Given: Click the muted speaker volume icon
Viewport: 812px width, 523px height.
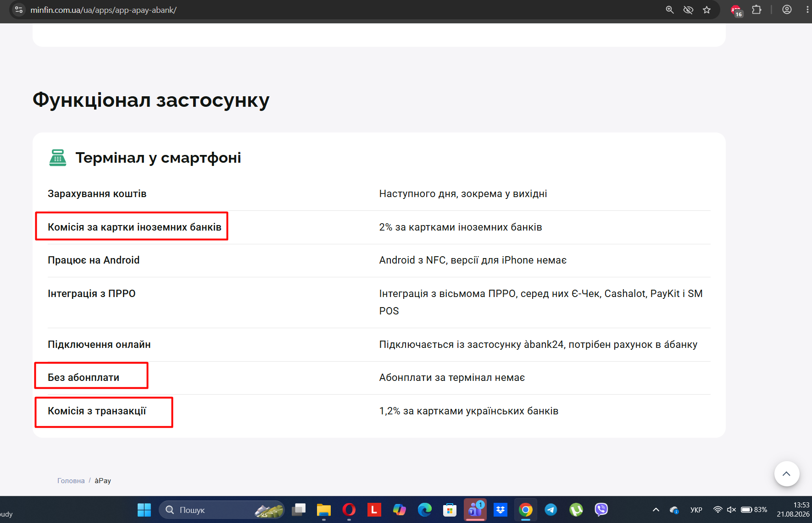Looking at the screenshot, I should [731, 510].
